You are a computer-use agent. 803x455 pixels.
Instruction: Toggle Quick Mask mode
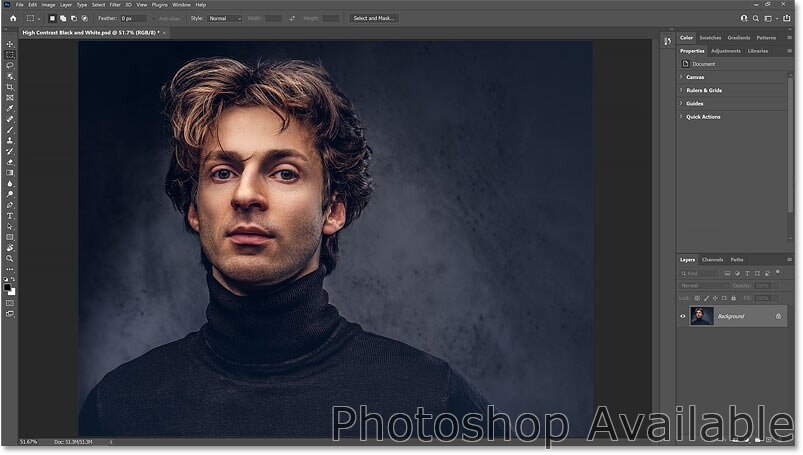click(x=10, y=303)
